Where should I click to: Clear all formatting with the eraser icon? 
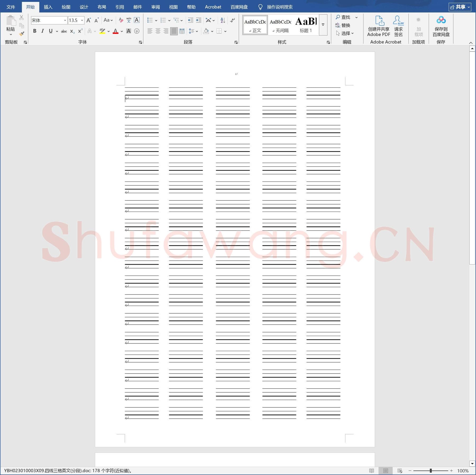121,20
